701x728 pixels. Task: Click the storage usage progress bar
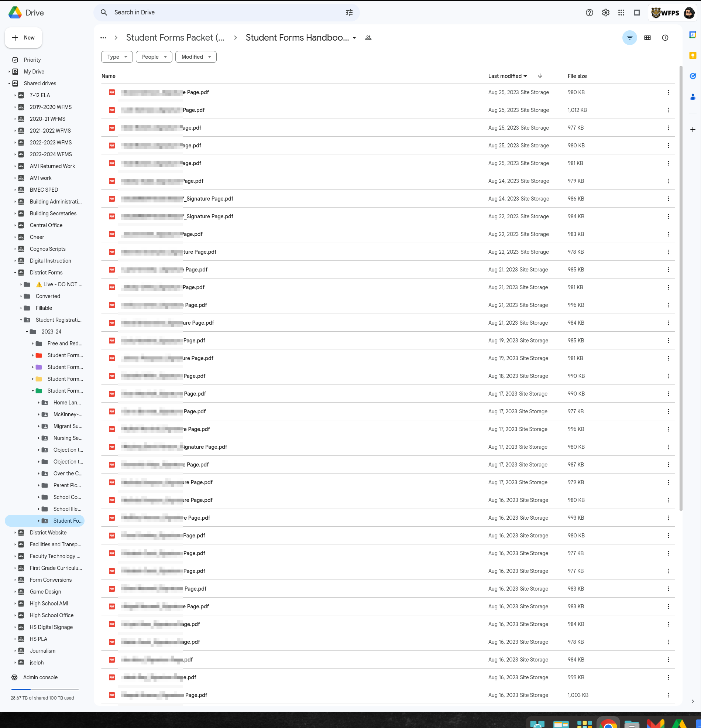pos(45,689)
